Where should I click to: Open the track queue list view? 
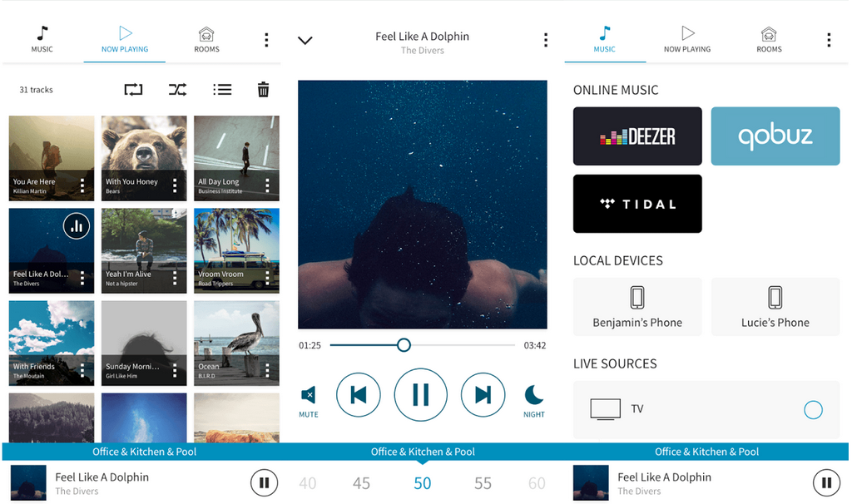(x=222, y=89)
